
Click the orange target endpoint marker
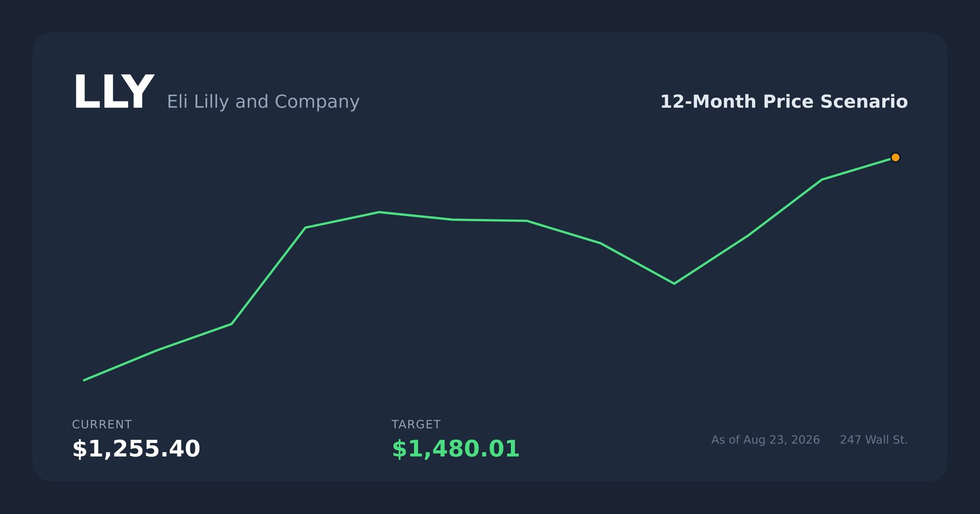895,157
